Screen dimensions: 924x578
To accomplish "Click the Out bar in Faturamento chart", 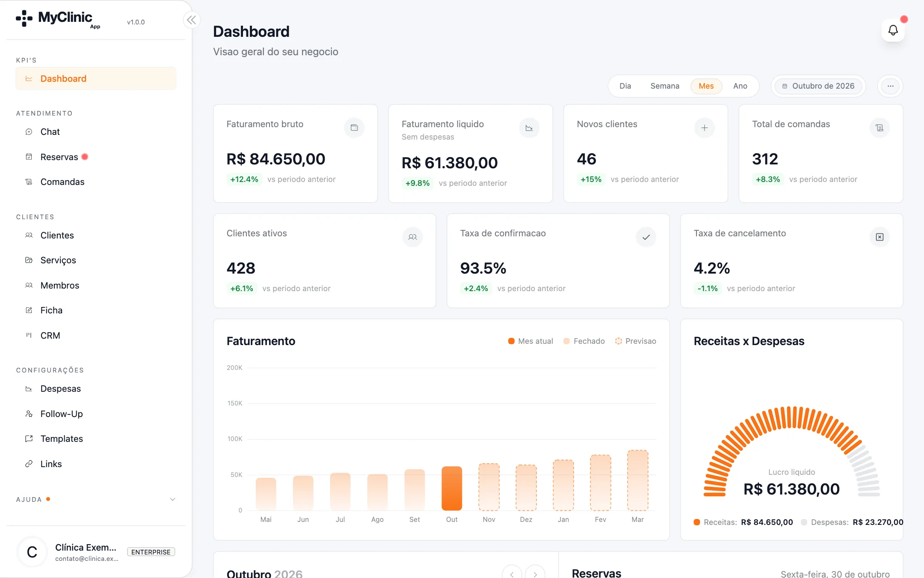I will click(452, 489).
